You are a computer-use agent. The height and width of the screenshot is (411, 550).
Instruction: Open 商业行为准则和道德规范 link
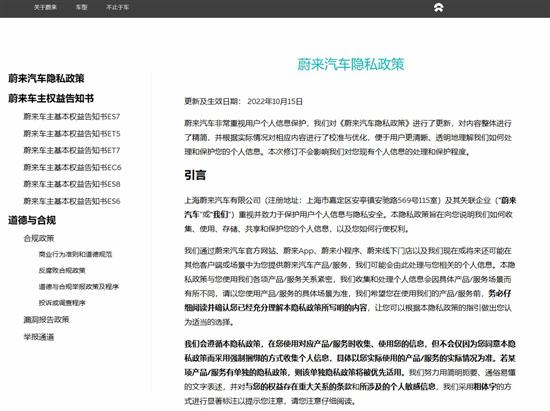[x=75, y=254]
